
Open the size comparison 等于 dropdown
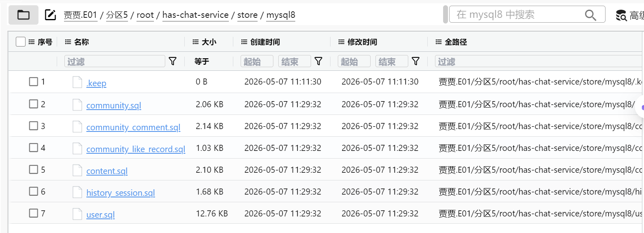pos(202,61)
